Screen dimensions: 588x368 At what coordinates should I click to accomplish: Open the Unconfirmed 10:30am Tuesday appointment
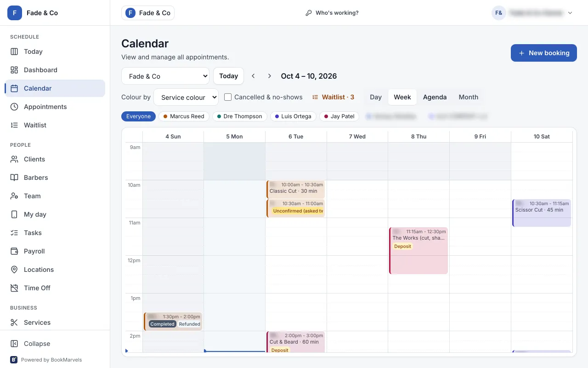(295, 208)
